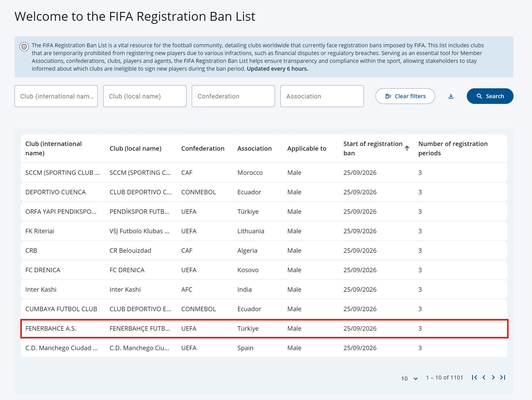532x400 pixels.
Task: Click the FENERBAHÇE FUTB... local name cell
Action: click(140, 328)
